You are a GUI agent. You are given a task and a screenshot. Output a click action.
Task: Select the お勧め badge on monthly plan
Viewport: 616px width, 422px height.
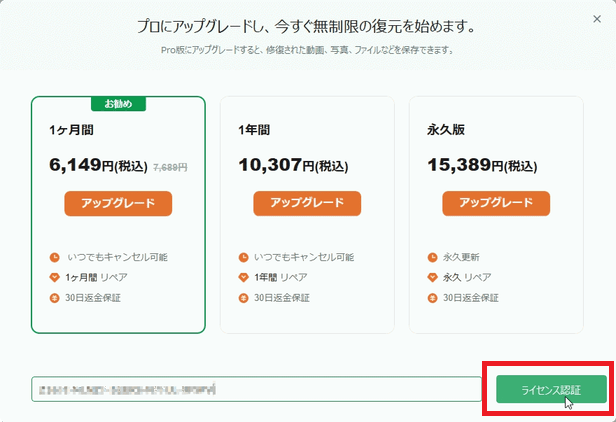(x=119, y=103)
